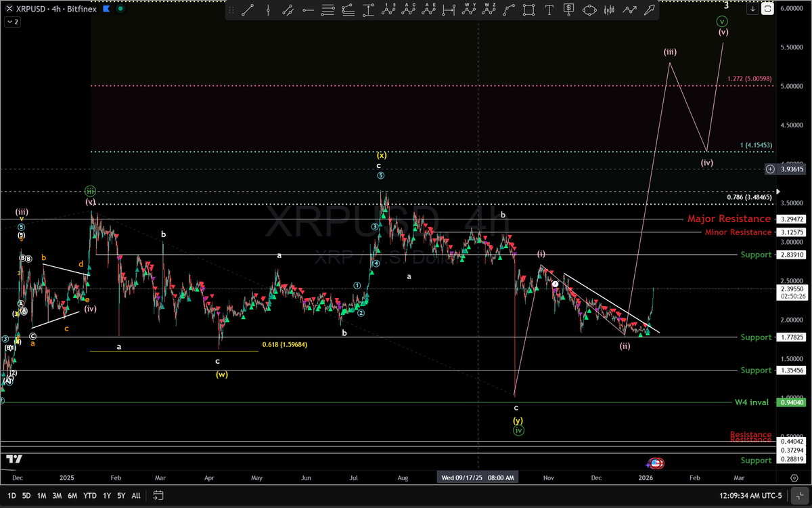The width and height of the screenshot is (812, 508).
Task: Select the Arrow Marker tool
Action: coord(650,10)
